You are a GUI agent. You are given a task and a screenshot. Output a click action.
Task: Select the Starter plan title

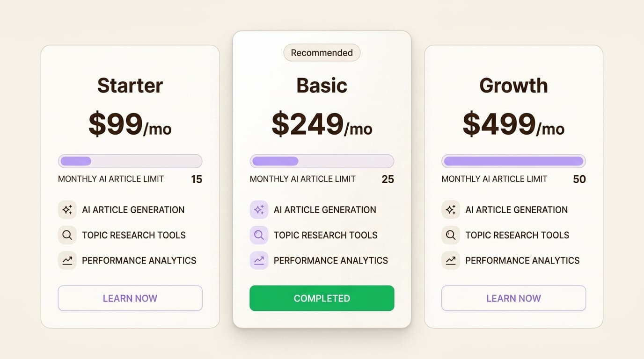130,86
